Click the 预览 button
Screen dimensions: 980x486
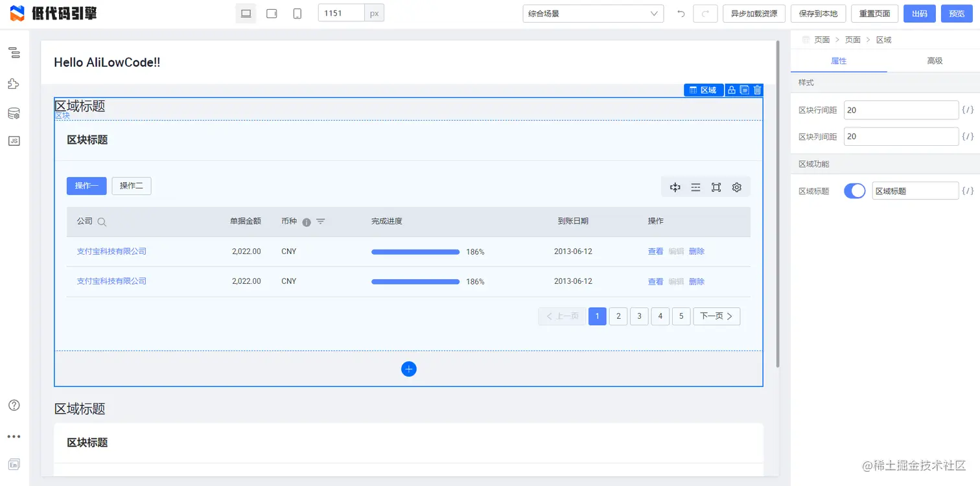957,14
